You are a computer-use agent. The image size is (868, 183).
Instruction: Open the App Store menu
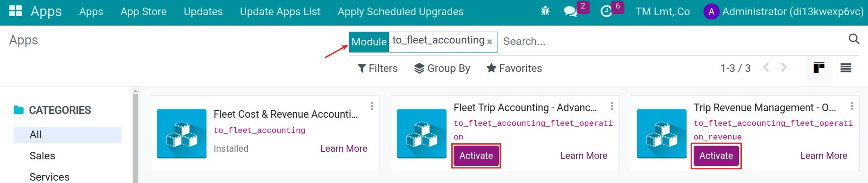tap(144, 11)
